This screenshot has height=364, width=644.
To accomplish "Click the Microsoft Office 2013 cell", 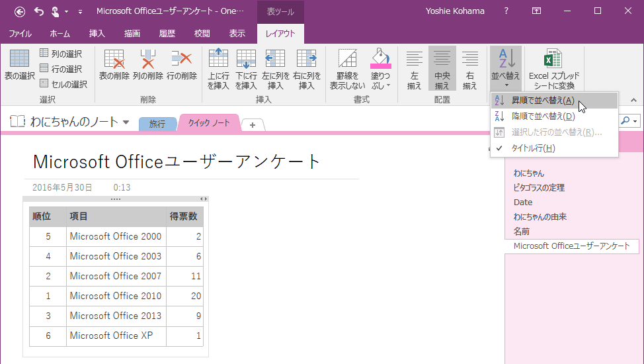I will tap(116, 316).
